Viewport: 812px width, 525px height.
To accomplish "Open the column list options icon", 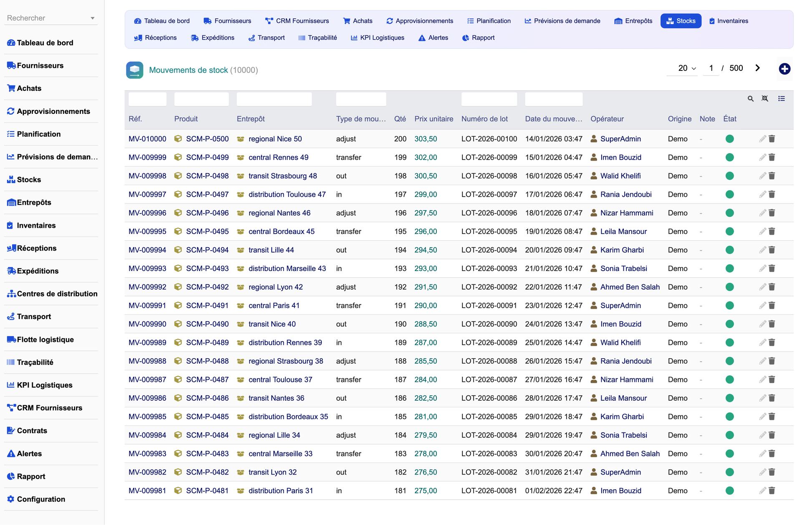I will (x=782, y=99).
